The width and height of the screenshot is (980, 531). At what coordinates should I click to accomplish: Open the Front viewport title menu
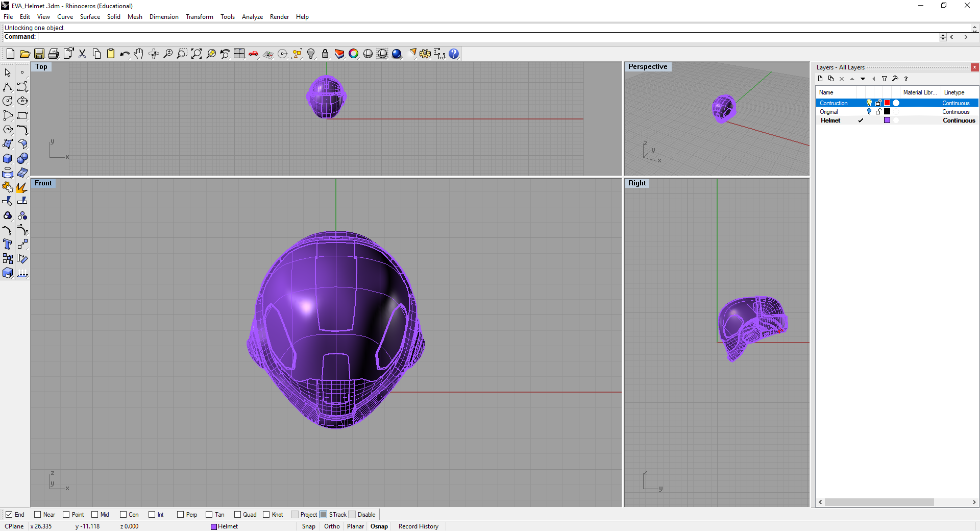tap(43, 183)
